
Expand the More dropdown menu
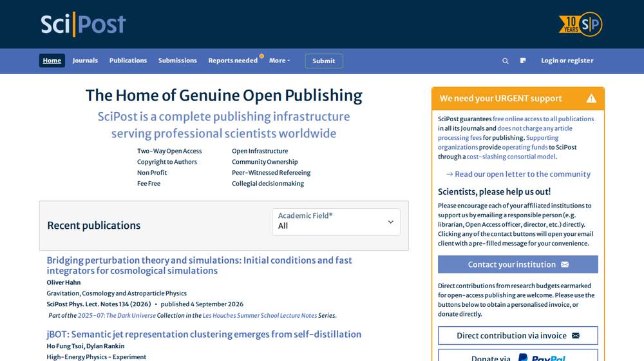279,61
